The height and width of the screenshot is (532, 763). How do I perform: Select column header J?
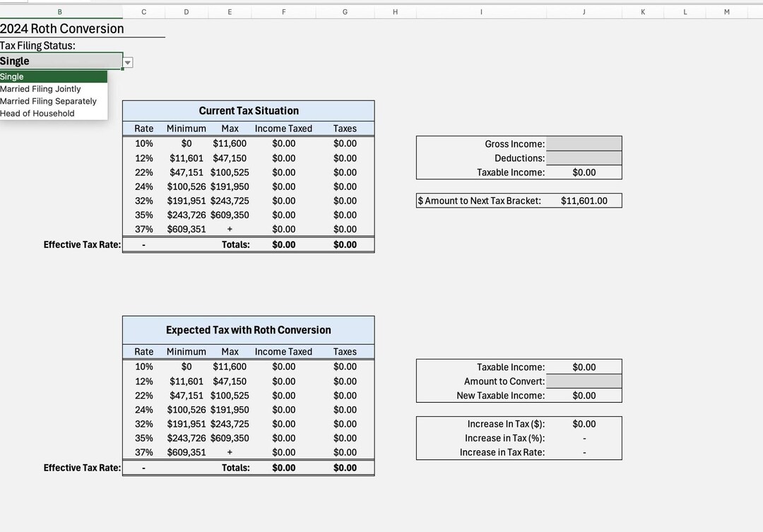click(584, 11)
